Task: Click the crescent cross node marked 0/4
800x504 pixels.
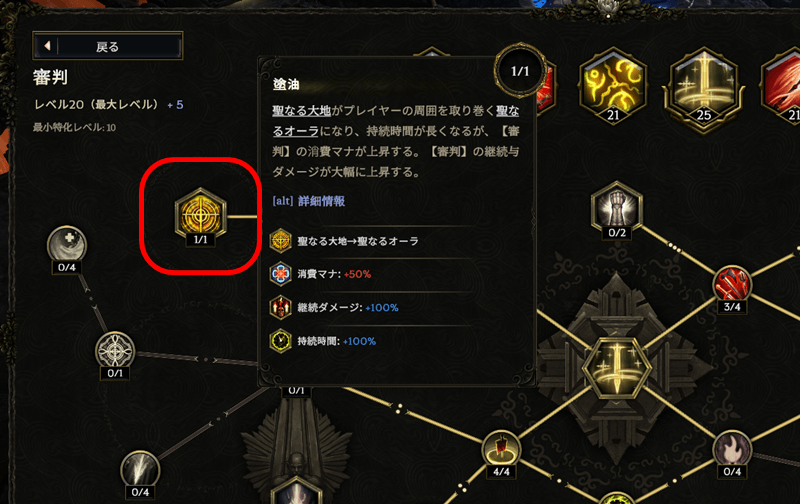Action: click(x=67, y=245)
